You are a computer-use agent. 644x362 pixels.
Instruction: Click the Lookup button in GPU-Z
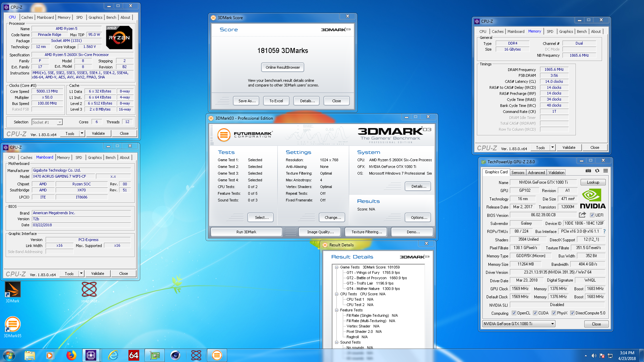pyautogui.click(x=593, y=182)
